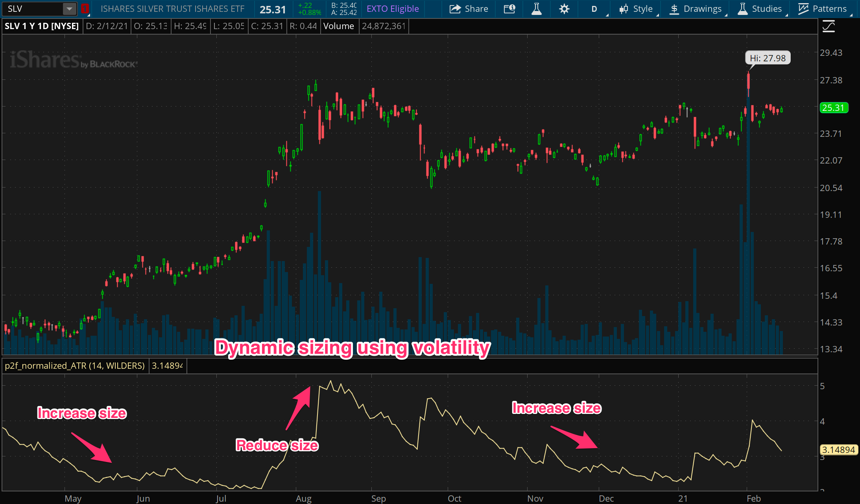The height and width of the screenshot is (504, 860).
Task: Click the SLV 1 Y 1D [NYSE] chart label
Action: (x=42, y=26)
